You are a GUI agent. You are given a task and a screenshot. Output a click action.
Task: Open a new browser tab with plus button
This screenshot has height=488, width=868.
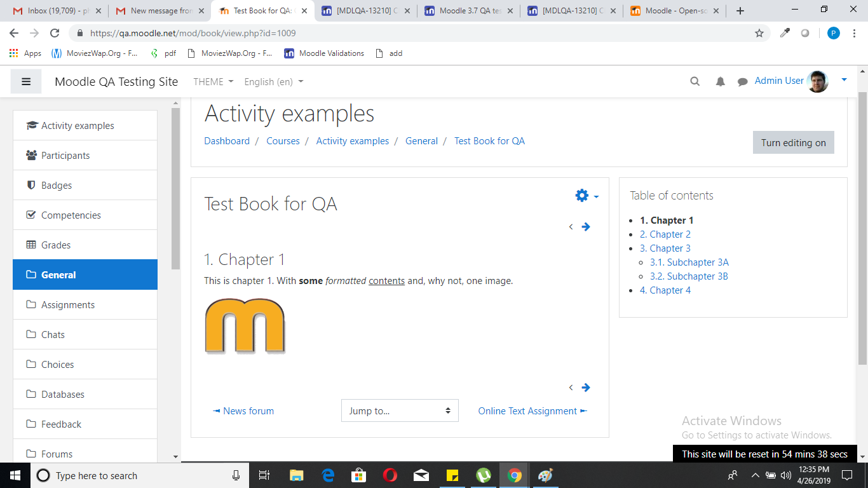point(740,11)
